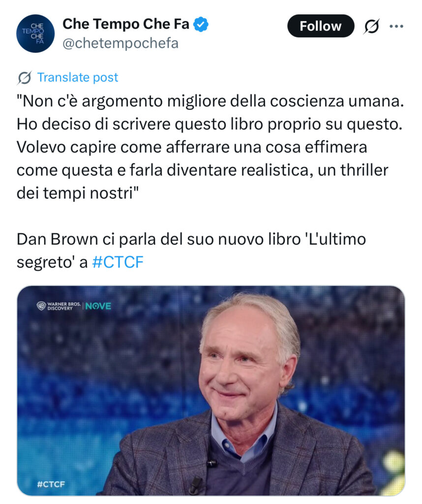Click the #CTCF watermark in the video corner

click(51, 484)
